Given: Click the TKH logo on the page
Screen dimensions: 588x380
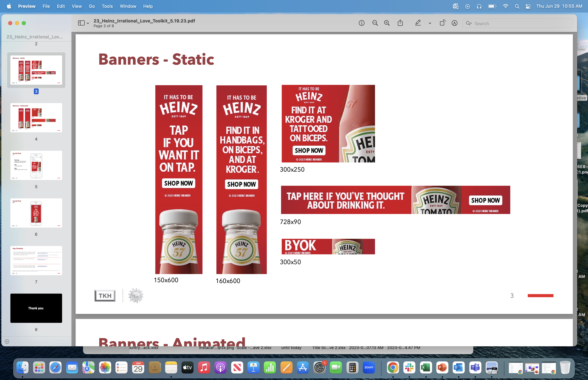Looking at the screenshot, I should (105, 296).
